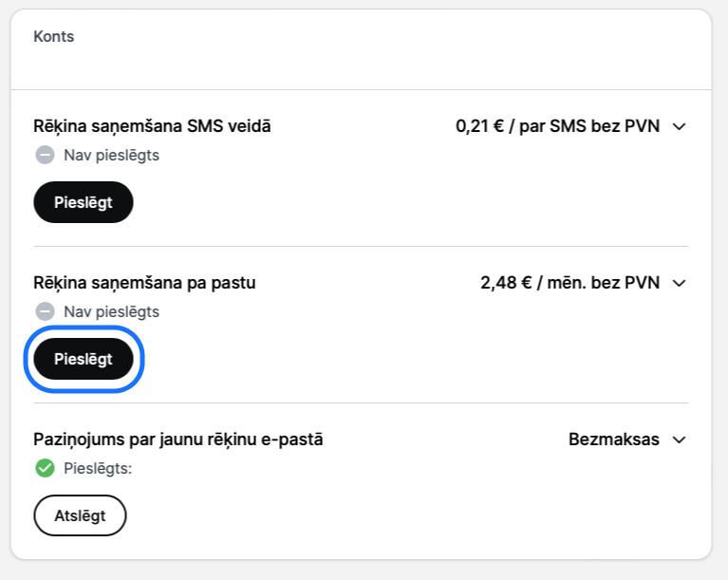Connect SMS invoice with its Pieslēgt button
Image resolution: width=728 pixels, height=580 pixels.
pos(84,202)
